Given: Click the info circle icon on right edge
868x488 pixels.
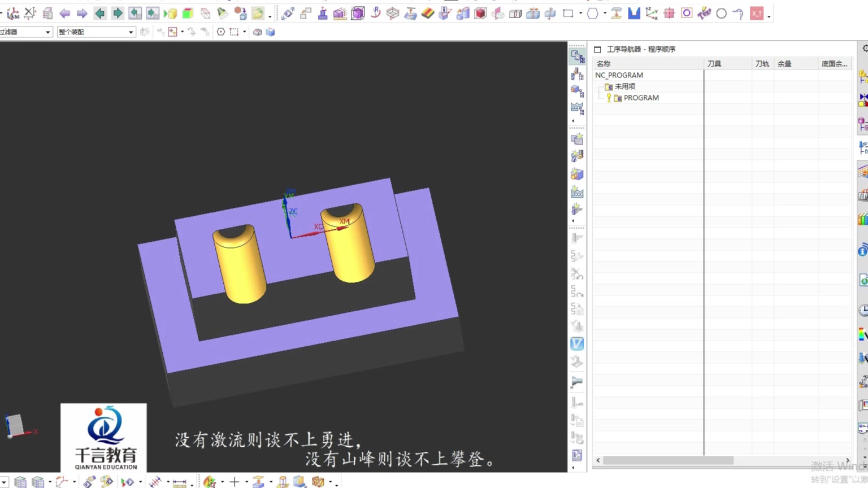Looking at the screenshot, I should pyautogui.click(x=863, y=251).
